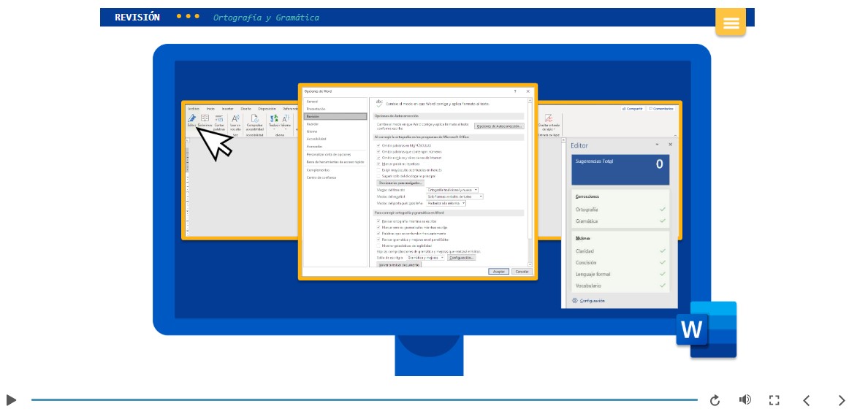Enter fullscreen mode
Screen dimensions: 868x417
[774, 400]
